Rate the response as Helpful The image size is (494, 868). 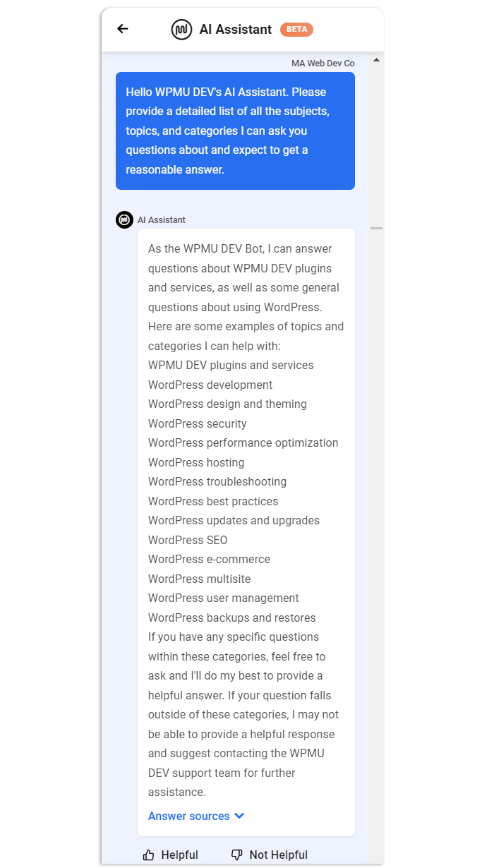(170, 854)
